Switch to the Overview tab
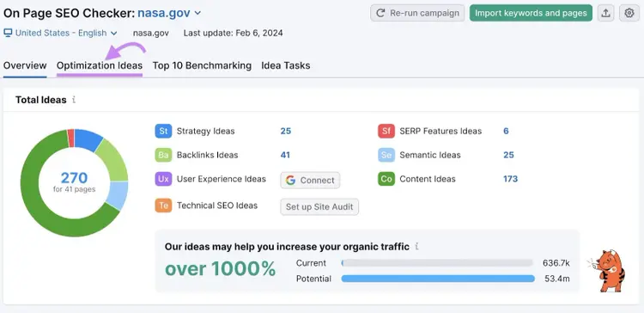 point(25,66)
